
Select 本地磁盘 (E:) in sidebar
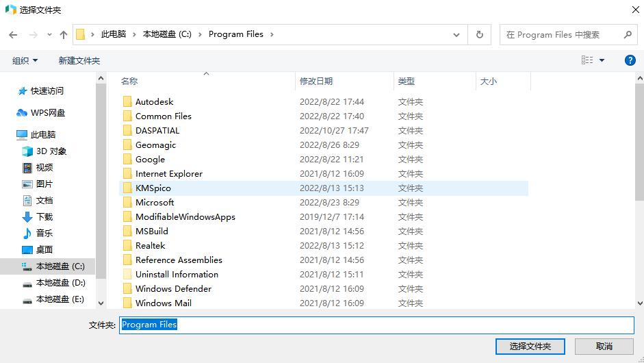[x=54, y=299]
